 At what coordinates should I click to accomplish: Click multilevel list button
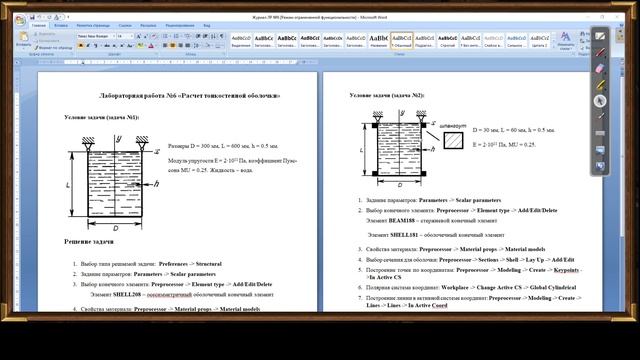coord(187,36)
